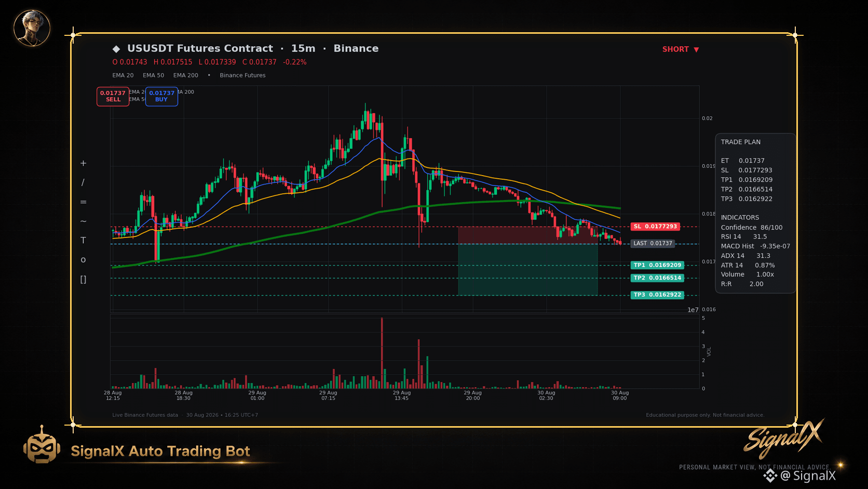Click the "Educational purpose only. Not financial advice." note

pyautogui.click(x=705, y=415)
